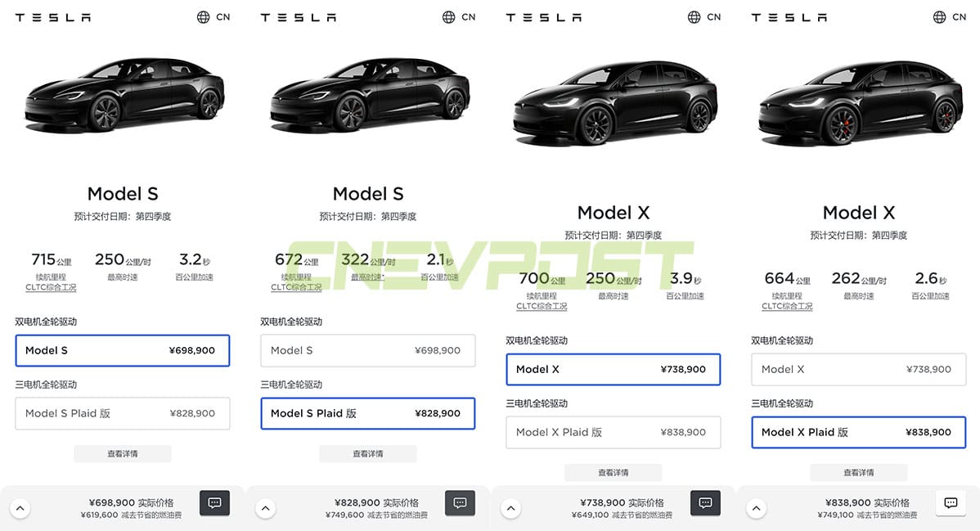Expand the price details chevron under Model S
This screenshot has height=531, width=980.
click(x=20, y=507)
